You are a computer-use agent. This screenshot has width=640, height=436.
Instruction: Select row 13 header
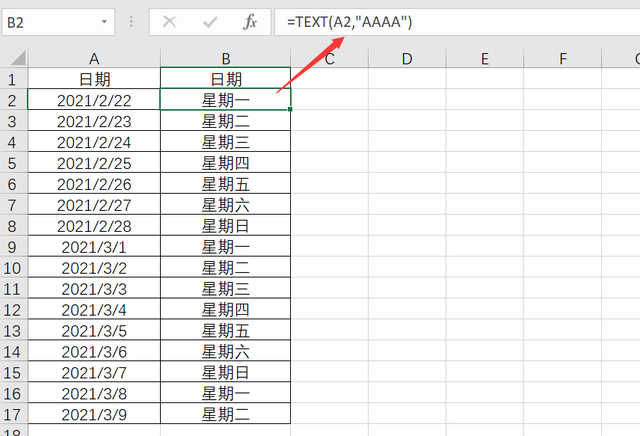click(13, 330)
